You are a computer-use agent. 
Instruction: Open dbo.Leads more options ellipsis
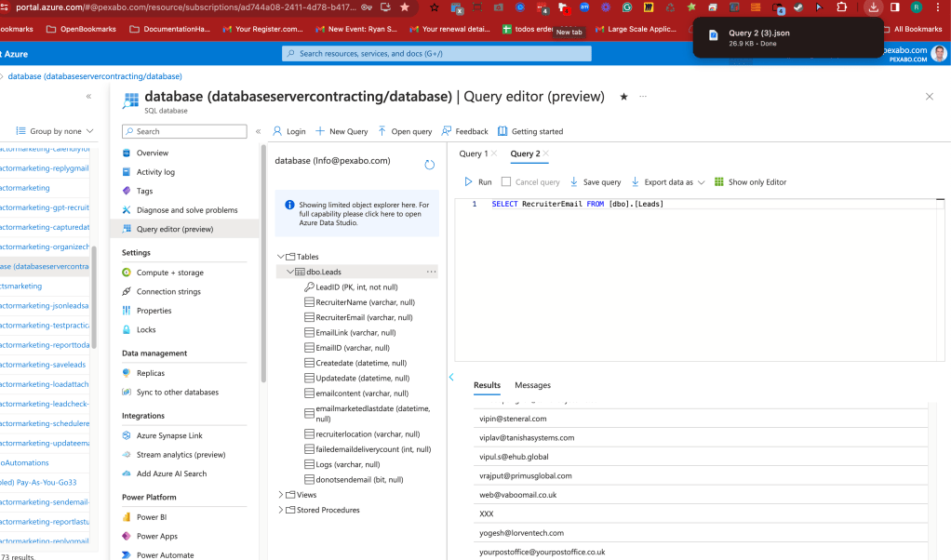tap(431, 273)
